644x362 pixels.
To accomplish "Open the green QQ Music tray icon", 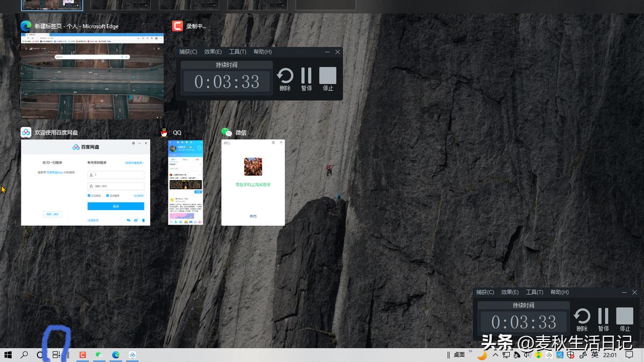I will (x=538, y=355).
